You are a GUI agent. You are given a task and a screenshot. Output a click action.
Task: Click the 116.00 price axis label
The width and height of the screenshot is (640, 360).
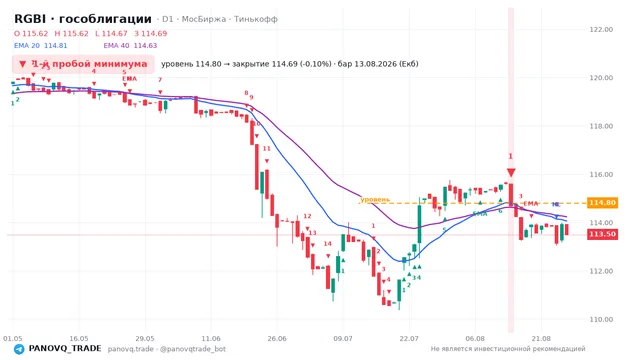tap(601, 174)
